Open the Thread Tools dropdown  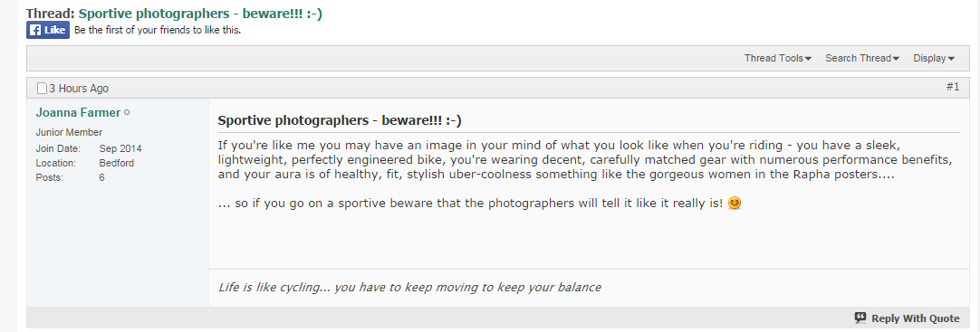click(777, 58)
